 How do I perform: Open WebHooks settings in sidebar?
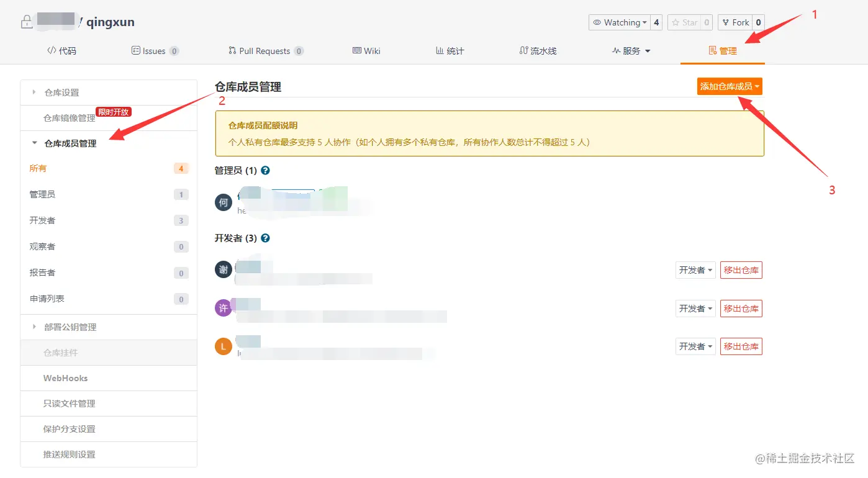coord(65,378)
